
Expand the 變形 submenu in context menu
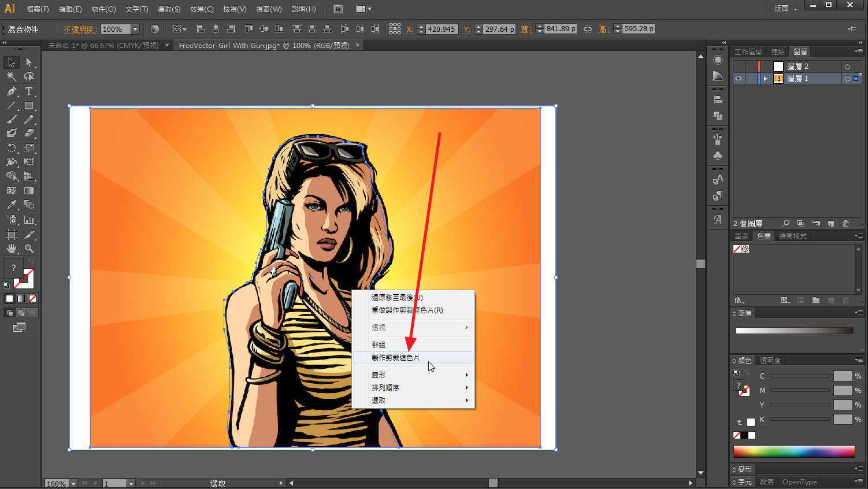point(413,375)
